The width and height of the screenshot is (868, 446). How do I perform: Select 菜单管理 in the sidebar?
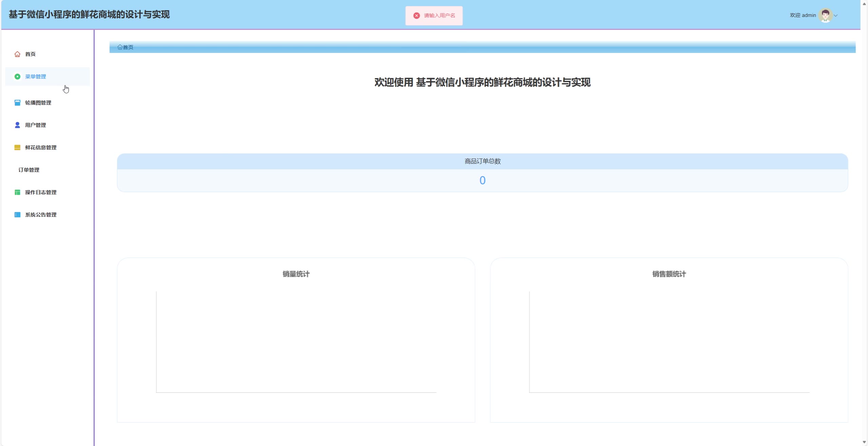(36, 77)
